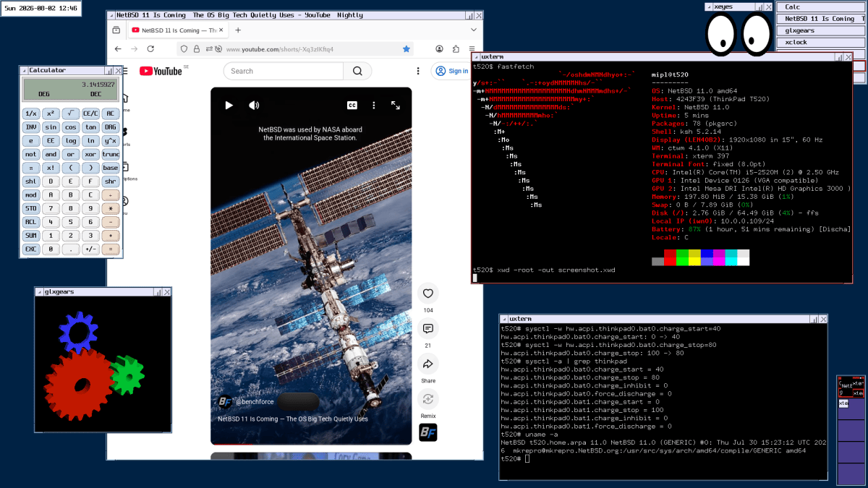Select glxgears in the icon manager
The width and height of the screenshot is (868, 488).
pyautogui.click(x=821, y=30)
